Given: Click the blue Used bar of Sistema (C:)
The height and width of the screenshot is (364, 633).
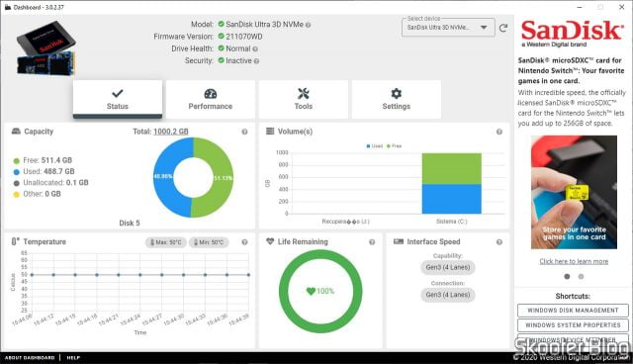Looking at the screenshot, I should (x=452, y=199).
